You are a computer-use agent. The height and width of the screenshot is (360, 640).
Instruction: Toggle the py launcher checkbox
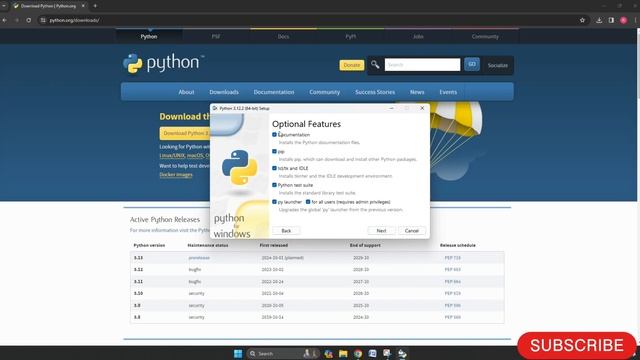274,202
